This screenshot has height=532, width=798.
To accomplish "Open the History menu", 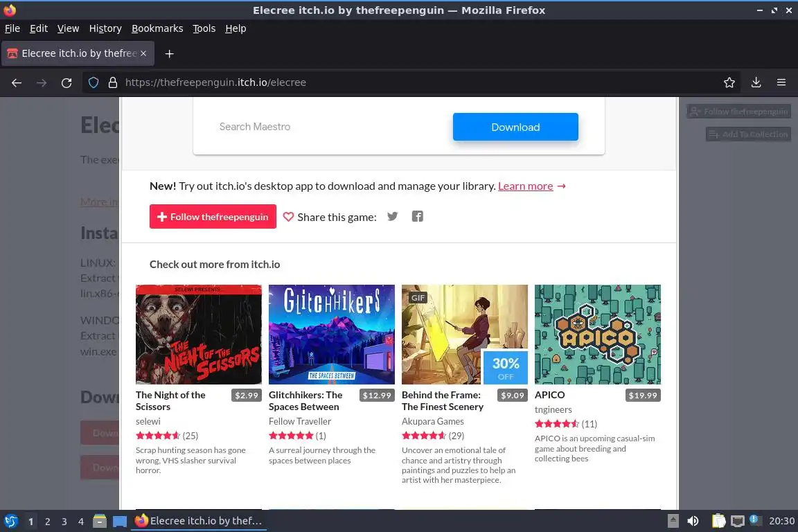I will [105, 28].
